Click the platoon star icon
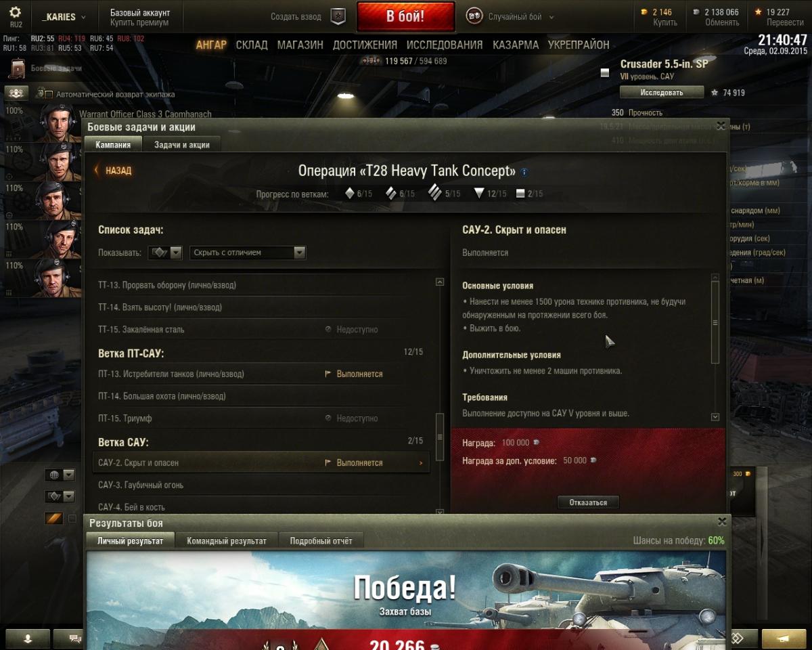Image resolution: width=812 pixels, height=650 pixels. point(338,17)
